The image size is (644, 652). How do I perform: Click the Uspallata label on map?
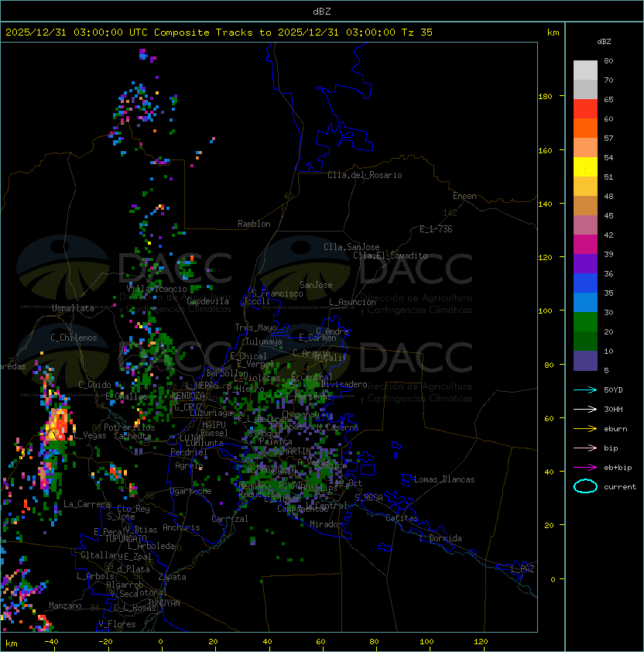73,308
